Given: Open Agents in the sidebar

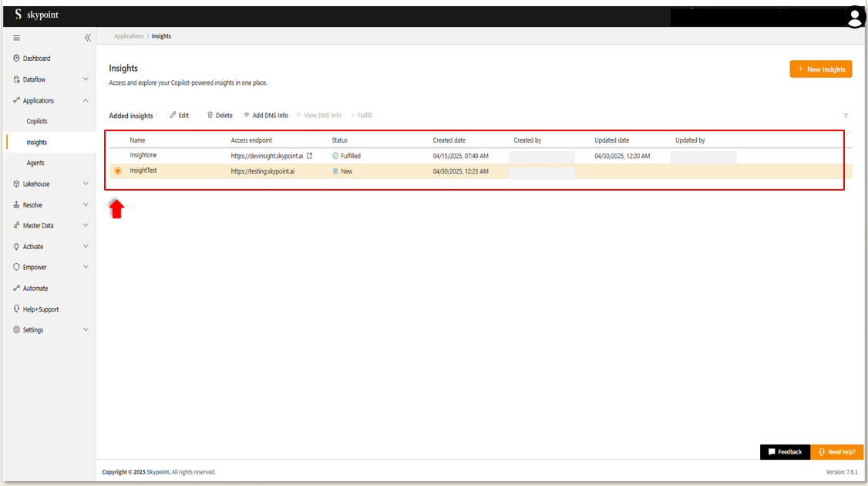Looking at the screenshot, I should click(x=35, y=163).
